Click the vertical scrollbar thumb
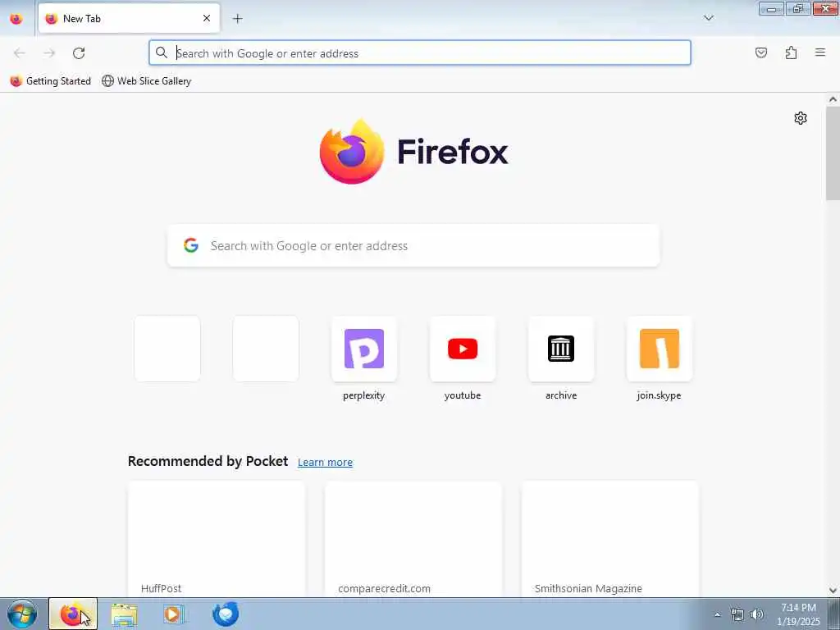The width and height of the screenshot is (840, 630). click(833, 153)
